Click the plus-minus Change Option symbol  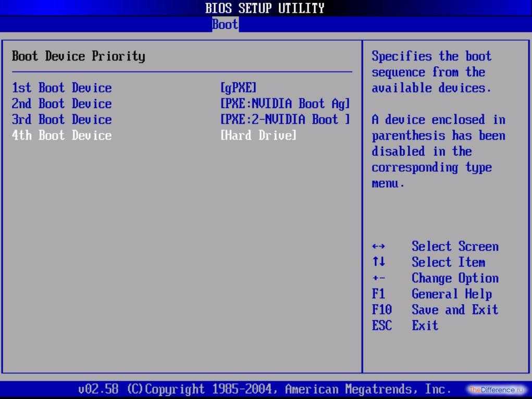(x=379, y=279)
